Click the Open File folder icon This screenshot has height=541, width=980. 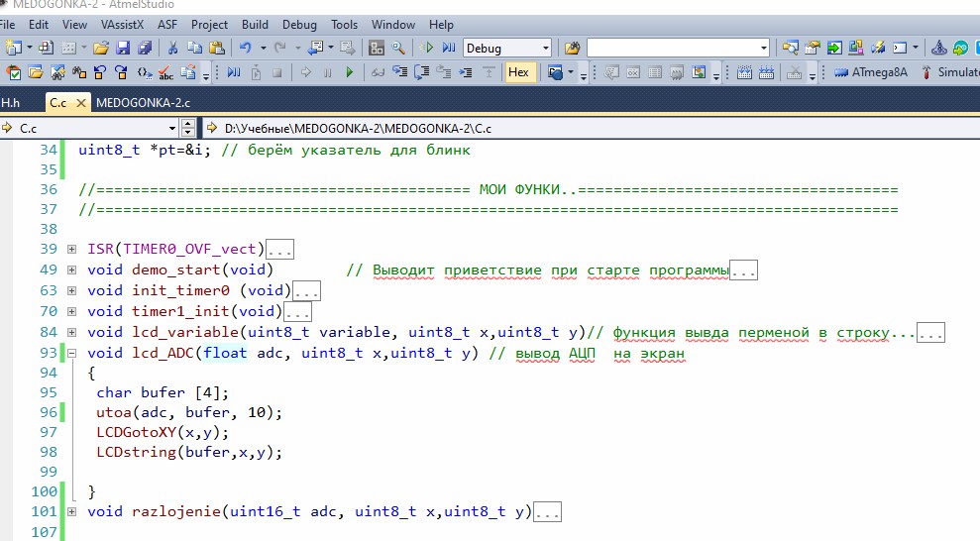pos(101,48)
